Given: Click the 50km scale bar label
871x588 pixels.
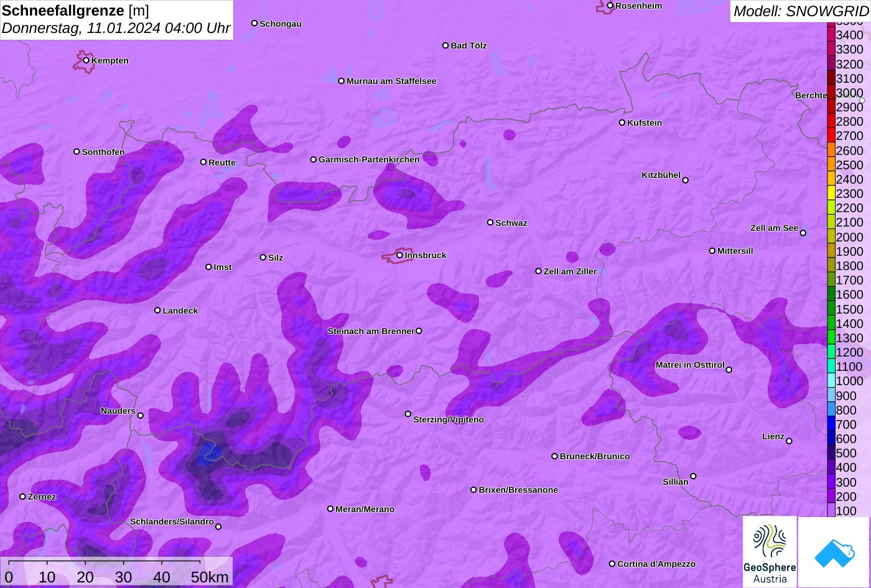Looking at the screenshot, I should click(210, 577).
